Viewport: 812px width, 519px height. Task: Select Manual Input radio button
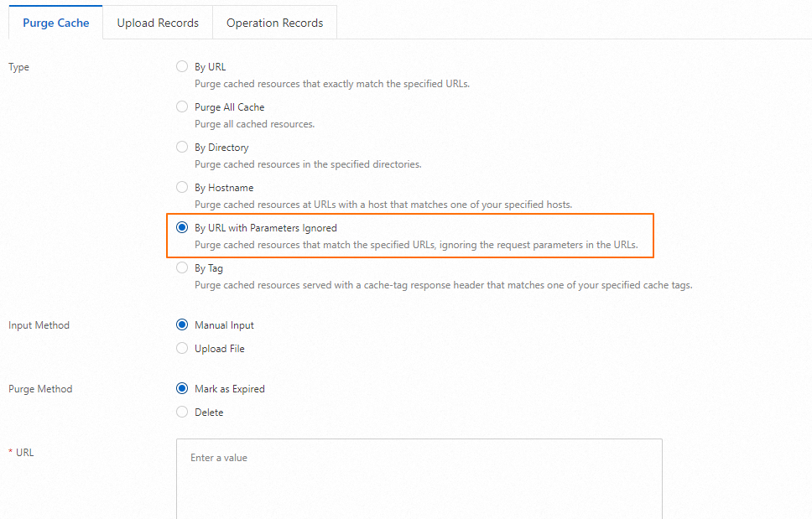(182, 325)
